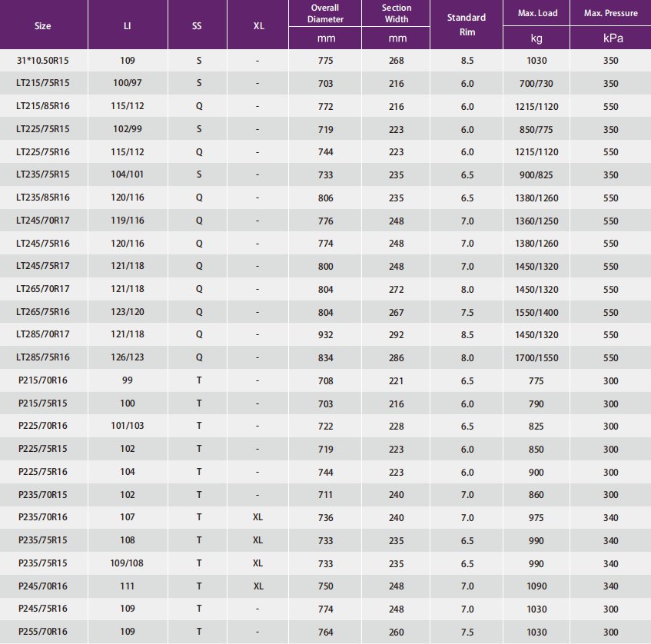Click the XL cell in P245/70R16 row
Image resolution: width=651 pixels, height=644 pixels.
click(x=257, y=586)
